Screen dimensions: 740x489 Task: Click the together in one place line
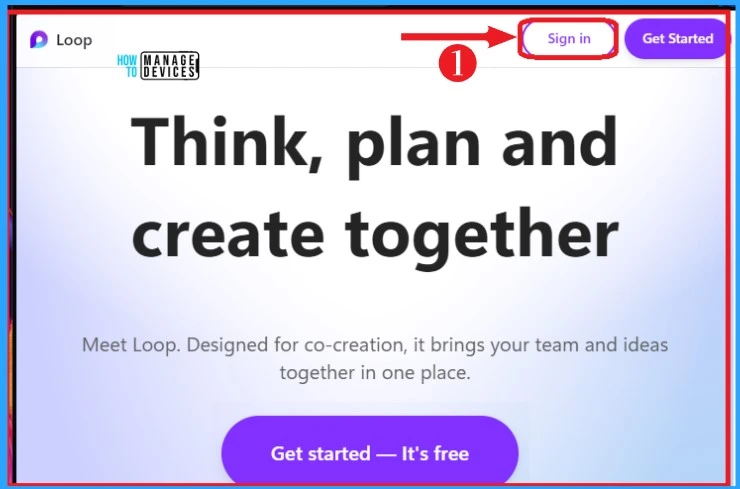click(375, 373)
